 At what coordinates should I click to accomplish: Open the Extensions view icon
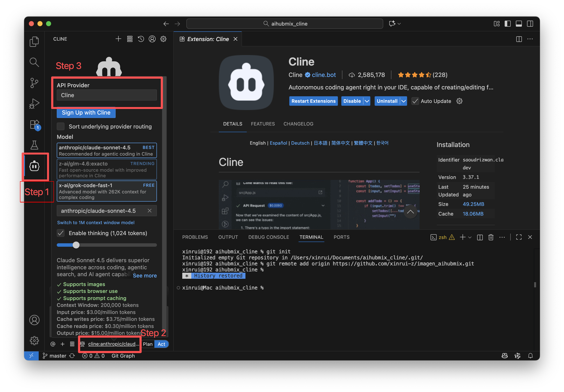[x=34, y=124]
